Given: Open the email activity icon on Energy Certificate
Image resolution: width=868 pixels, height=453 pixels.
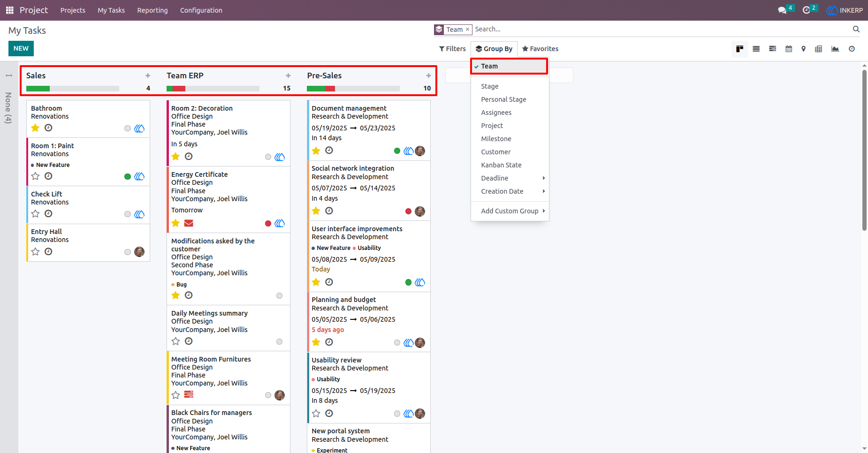Looking at the screenshot, I should pyautogui.click(x=189, y=223).
